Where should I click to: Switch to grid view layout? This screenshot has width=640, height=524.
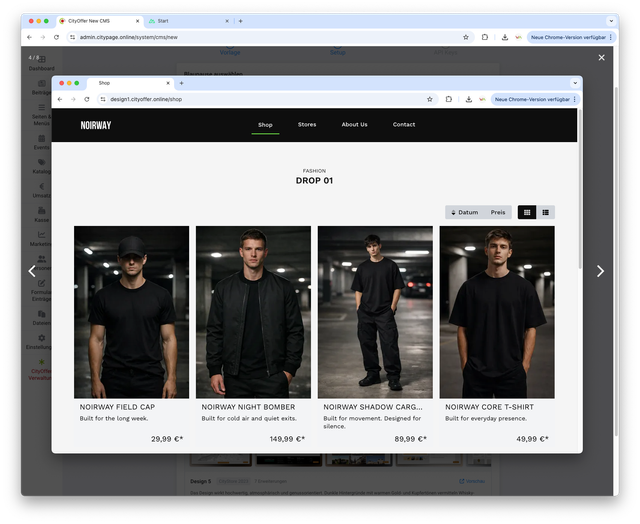[527, 212]
